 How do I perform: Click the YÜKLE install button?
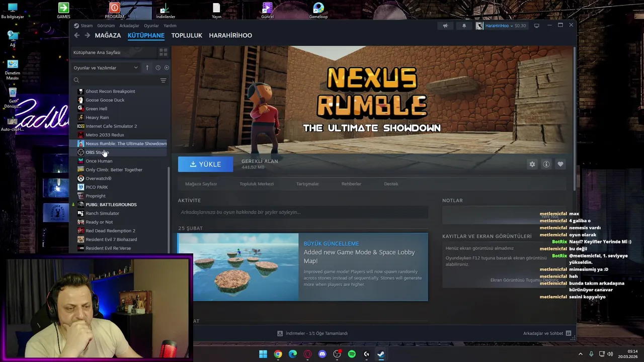coord(205,164)
